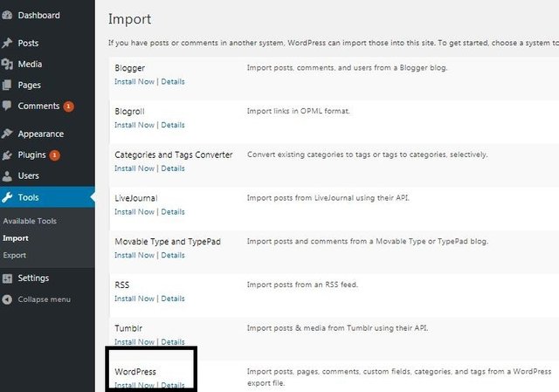View Details for RSS importer

[173, 299]
